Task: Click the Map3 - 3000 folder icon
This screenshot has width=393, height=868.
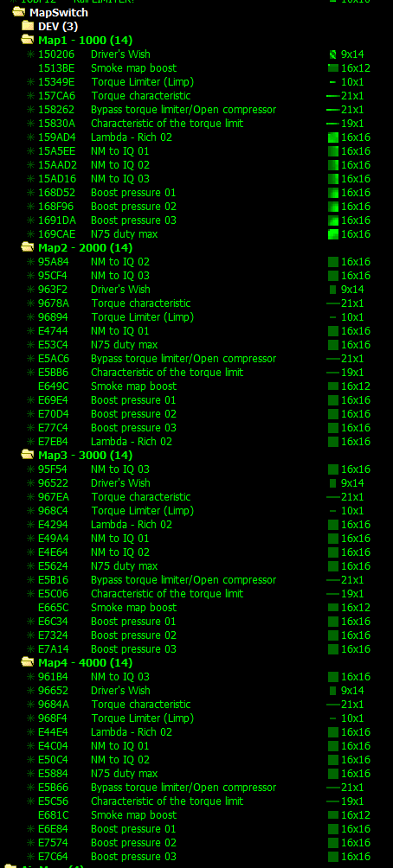Action: 27,455
